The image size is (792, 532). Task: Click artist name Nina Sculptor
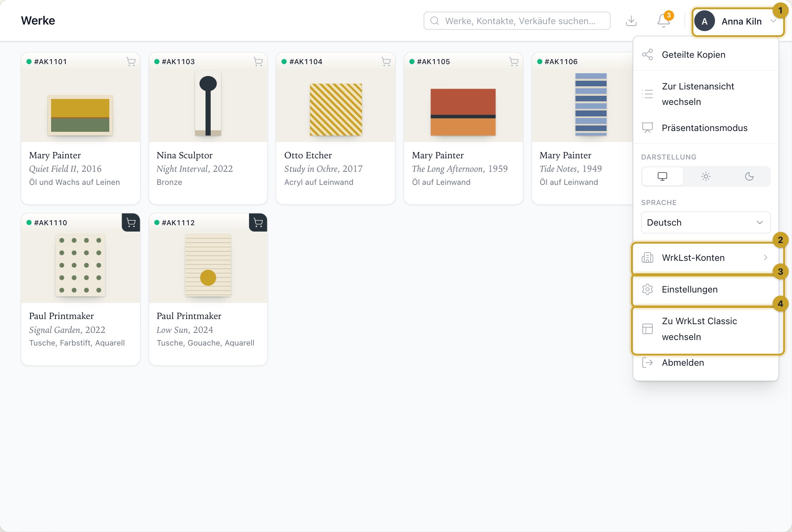click(x=185, y=155)
